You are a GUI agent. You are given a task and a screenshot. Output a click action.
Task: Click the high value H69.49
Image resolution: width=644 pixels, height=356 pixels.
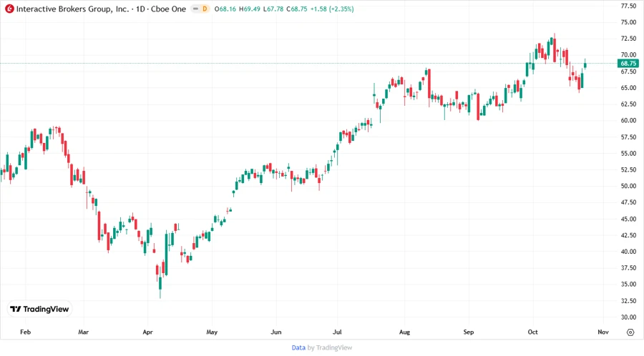pyautogui.click(x=249, y=9)
